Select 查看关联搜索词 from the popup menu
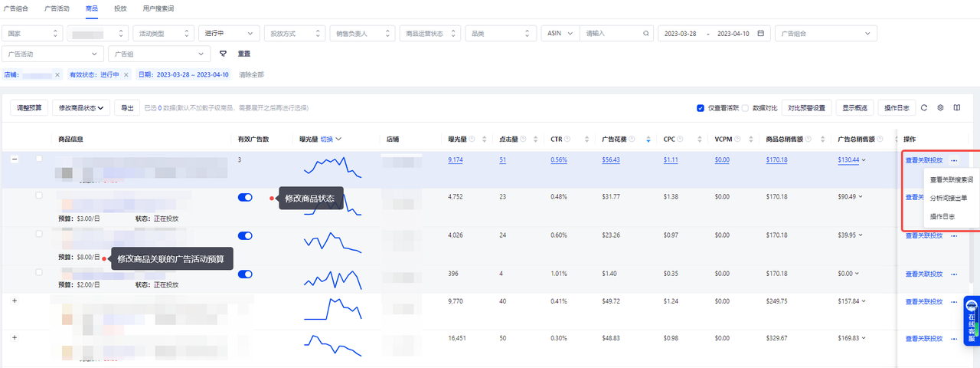The width and height of the screenshot is (980, 368). [952, 179]
